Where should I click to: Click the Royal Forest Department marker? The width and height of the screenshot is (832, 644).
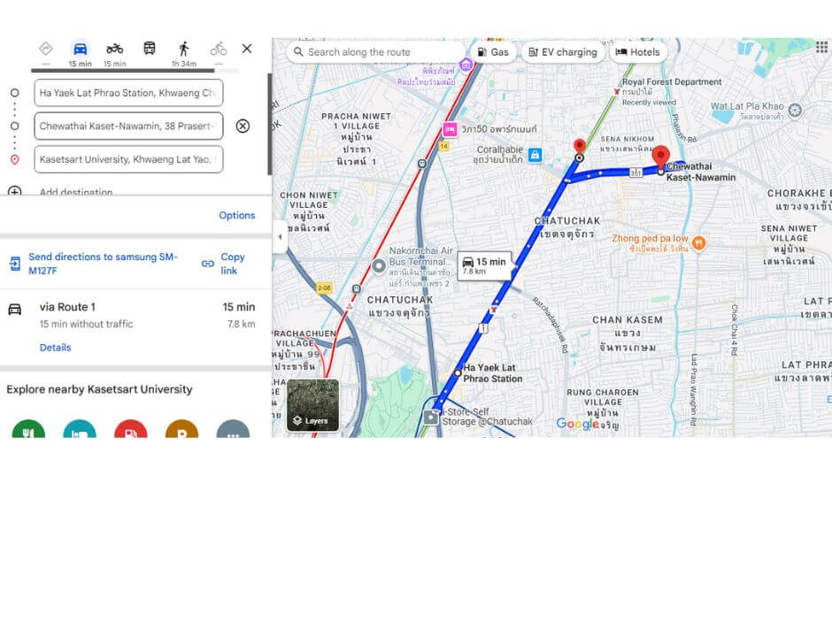click(x=617, y=91)
